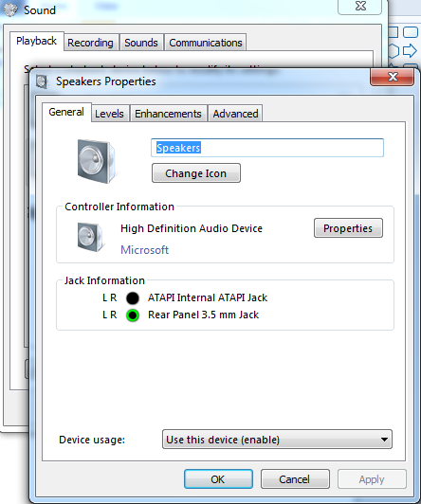Click the Device usage dropdown arrow
This screenshot has width=421, height=504.
(x=384, y=440)
